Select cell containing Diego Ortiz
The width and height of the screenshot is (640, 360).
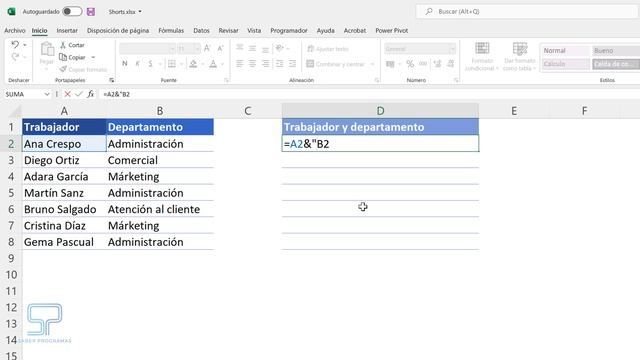64,160
